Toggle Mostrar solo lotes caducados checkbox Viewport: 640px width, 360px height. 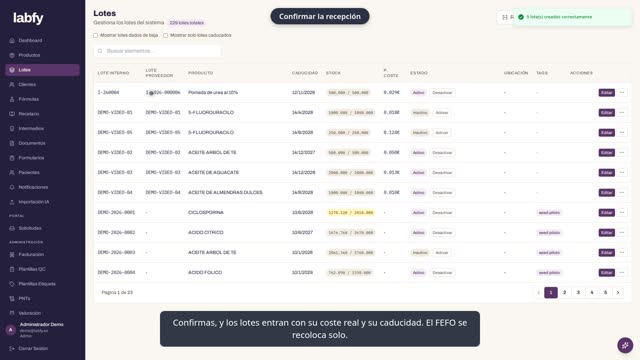pos(165,36)
